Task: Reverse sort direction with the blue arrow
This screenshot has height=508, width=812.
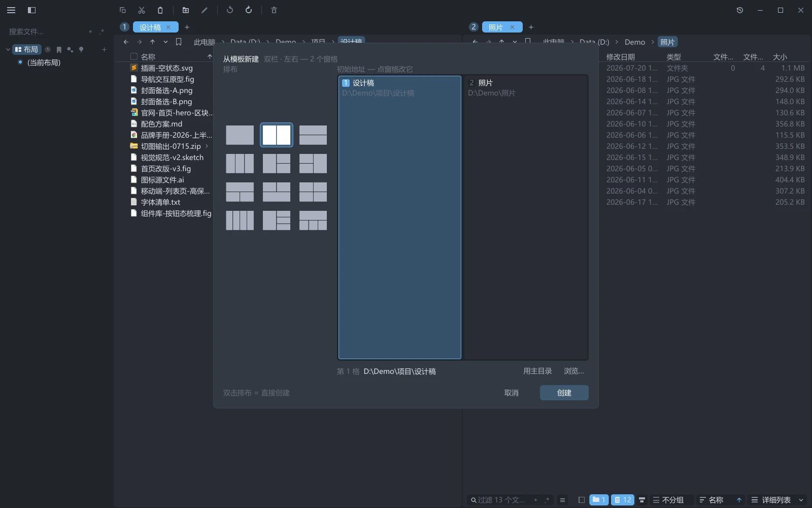Action: click(x=739, y=500)
